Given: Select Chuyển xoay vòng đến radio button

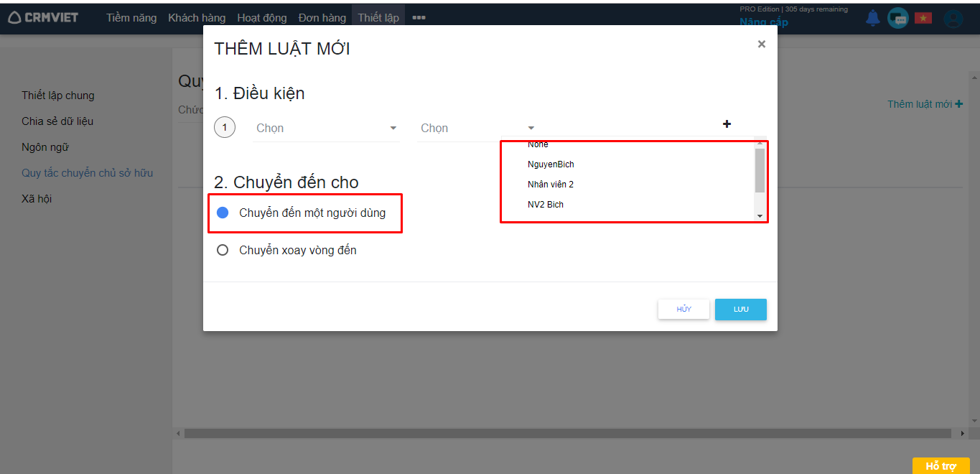Looking at the screenshot, I should [x=223, y=250].
